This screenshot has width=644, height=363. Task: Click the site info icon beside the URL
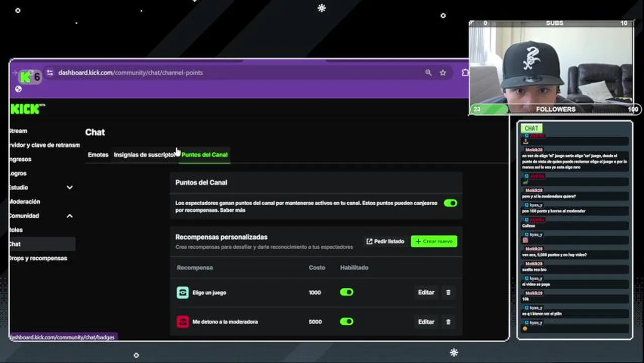(50, 73)
